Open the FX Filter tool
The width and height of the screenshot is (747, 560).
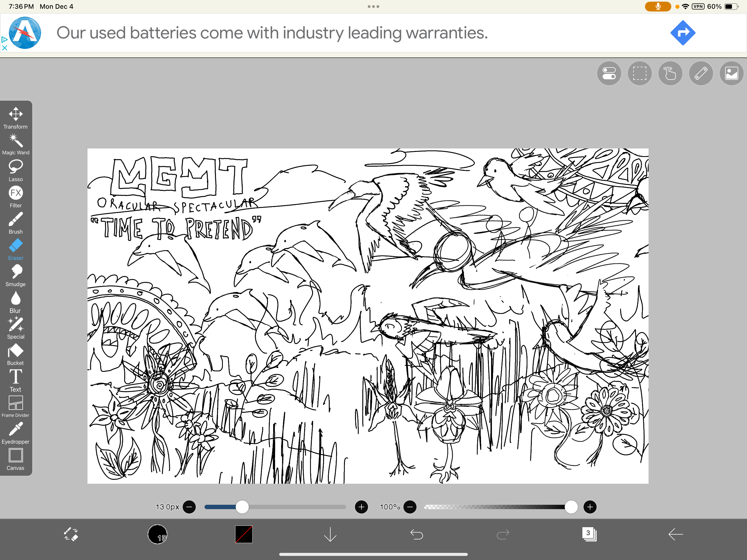pos(16,197)
